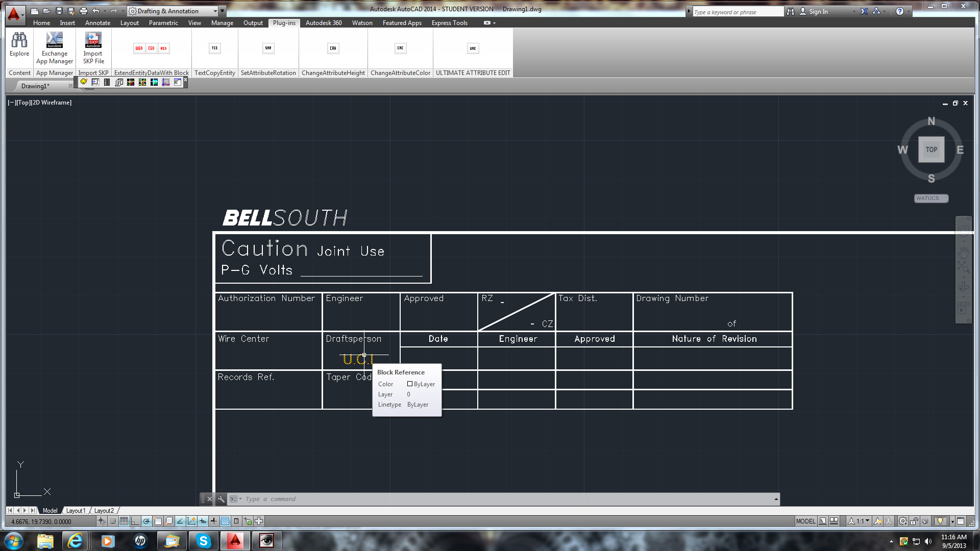Click the Ultimate Attribute Edit UAE icon
The width and height of the screenshot is (980, 551).
point(473,48)
